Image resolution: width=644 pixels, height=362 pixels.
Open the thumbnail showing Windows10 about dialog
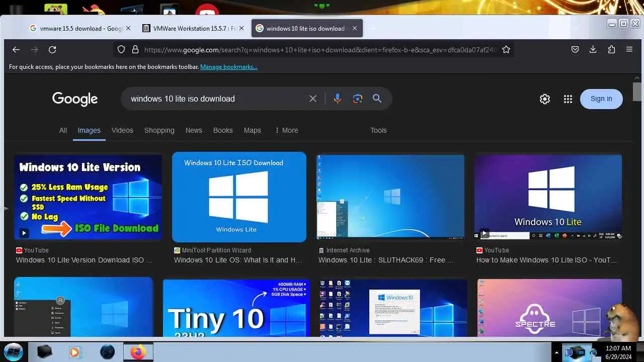coord(393,308)
